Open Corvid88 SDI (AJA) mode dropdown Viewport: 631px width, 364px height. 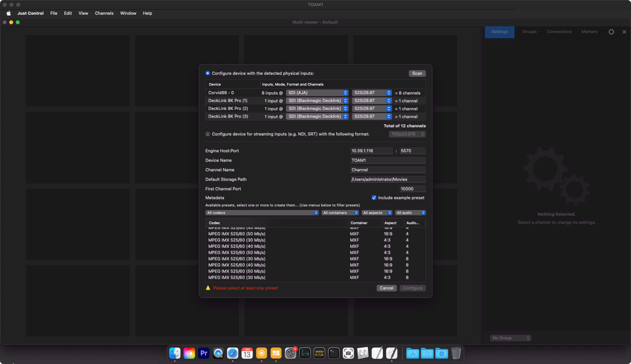click(317, 93)
